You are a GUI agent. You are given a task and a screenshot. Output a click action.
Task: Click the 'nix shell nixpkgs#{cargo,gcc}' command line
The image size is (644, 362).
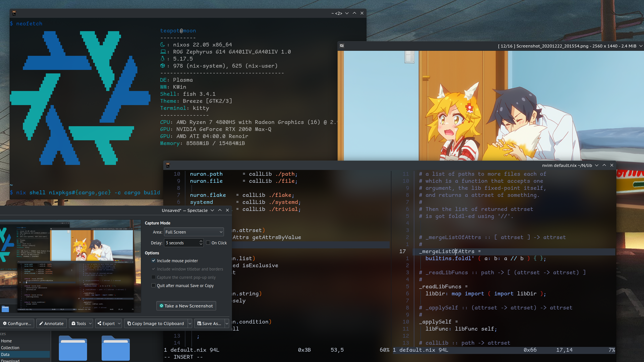tap(85, 193)
